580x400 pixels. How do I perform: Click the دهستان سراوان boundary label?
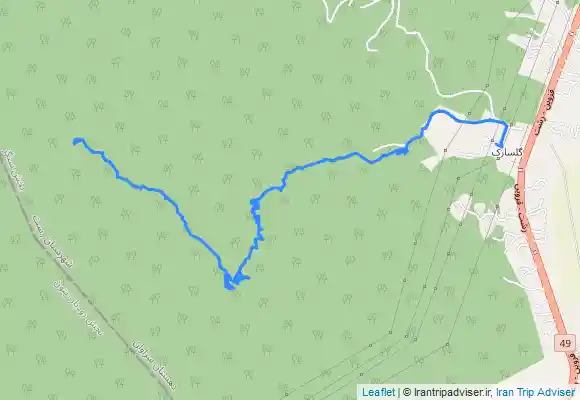[154, 363]
